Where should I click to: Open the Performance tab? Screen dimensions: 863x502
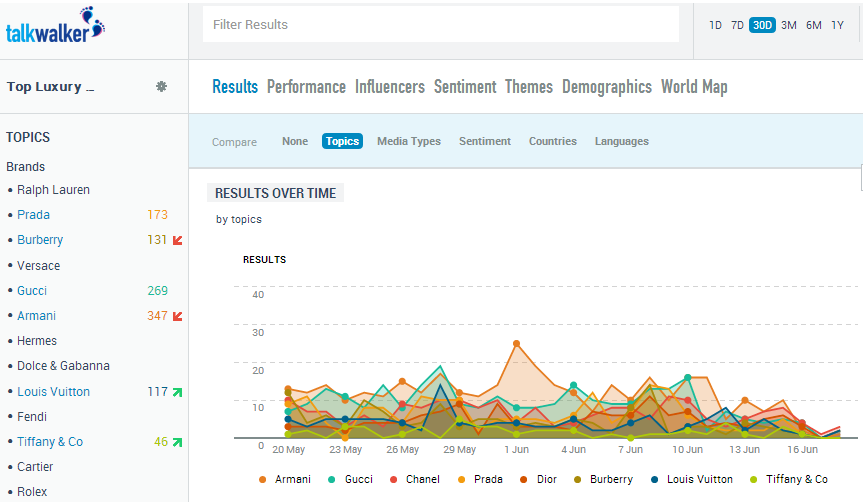(306, 87)
